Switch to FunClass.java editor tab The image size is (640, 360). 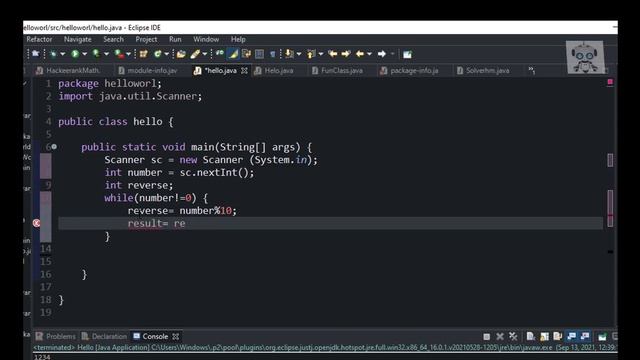(x=337, y=71)
